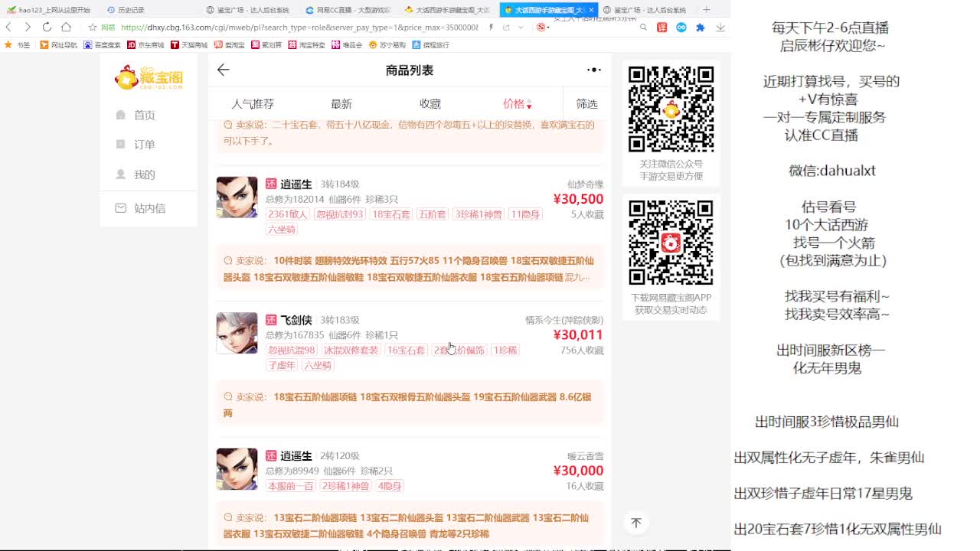Viewport: 980px width, 551px height.
Task: Open the 逍遥生 avatar priced ¥30,000
Action: click(237, 469)
